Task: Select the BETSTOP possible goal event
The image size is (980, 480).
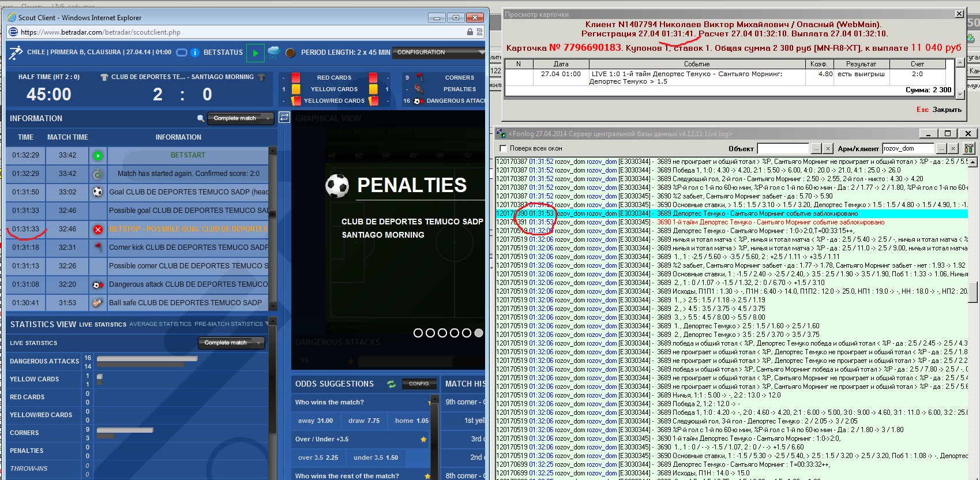Action: tap(189, 229)
